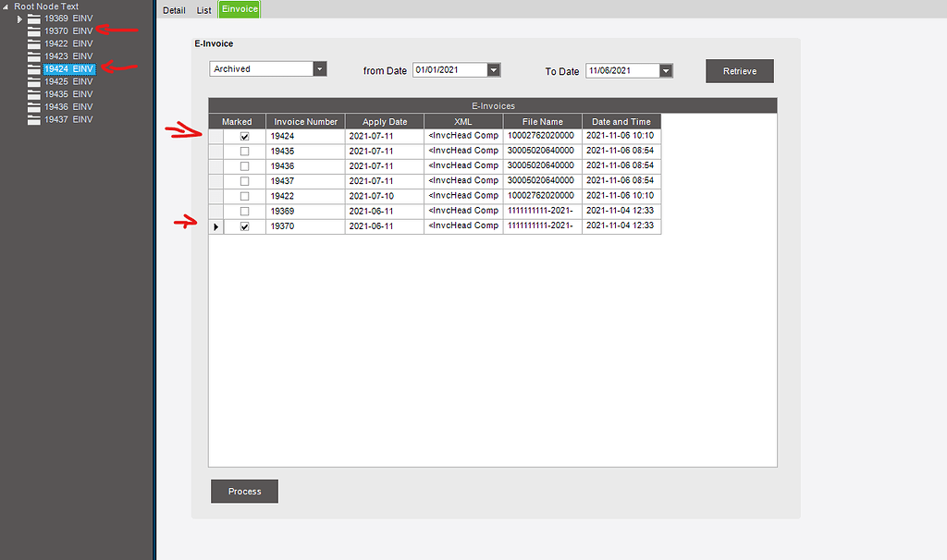
Task: Select row header of invoice 19424
Action: 216,137
